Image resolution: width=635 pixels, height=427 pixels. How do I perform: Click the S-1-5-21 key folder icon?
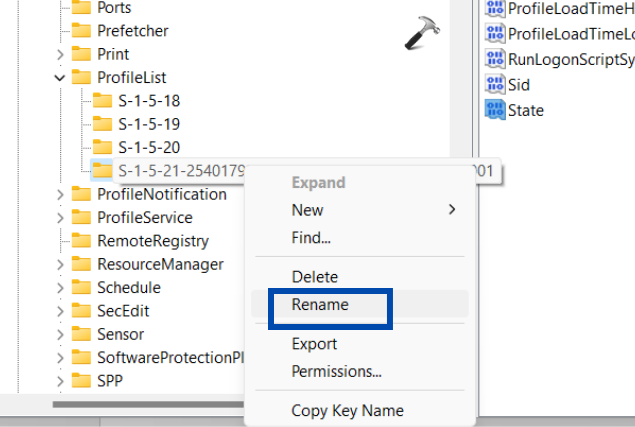(x=102, y=171)
